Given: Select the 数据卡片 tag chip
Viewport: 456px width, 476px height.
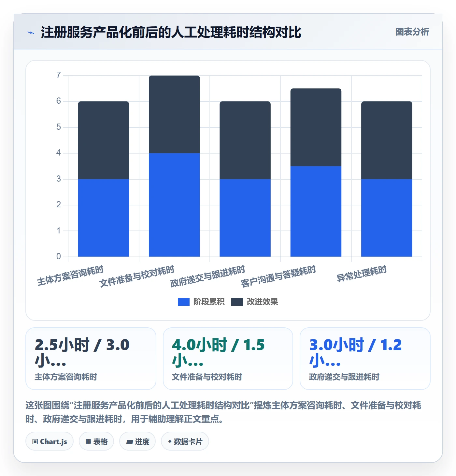Looking at the screenshot, I should pos(185,441).
